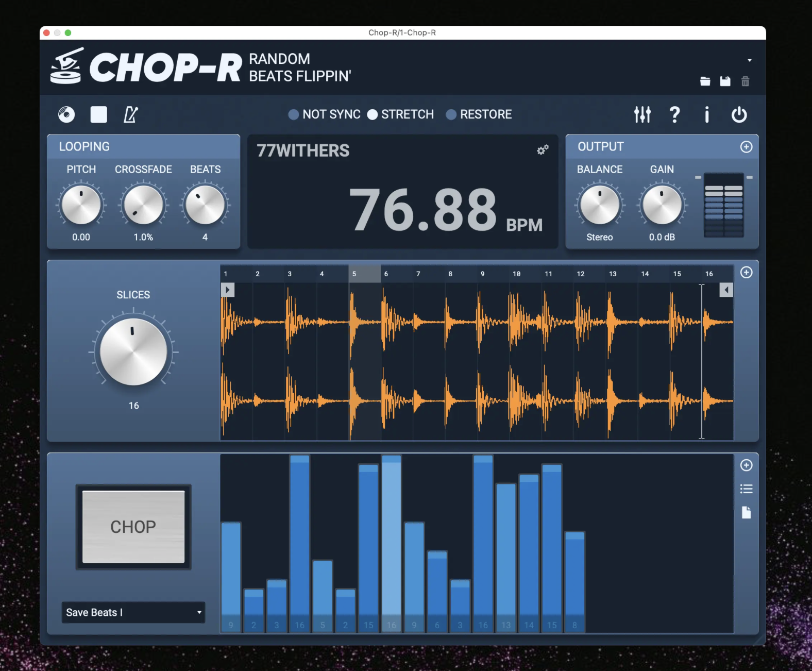Image resolution: width=812 pixels, height=671 pixels.
Task: Expand the OUTPUT panel plus icon
Action: [746, 147]
